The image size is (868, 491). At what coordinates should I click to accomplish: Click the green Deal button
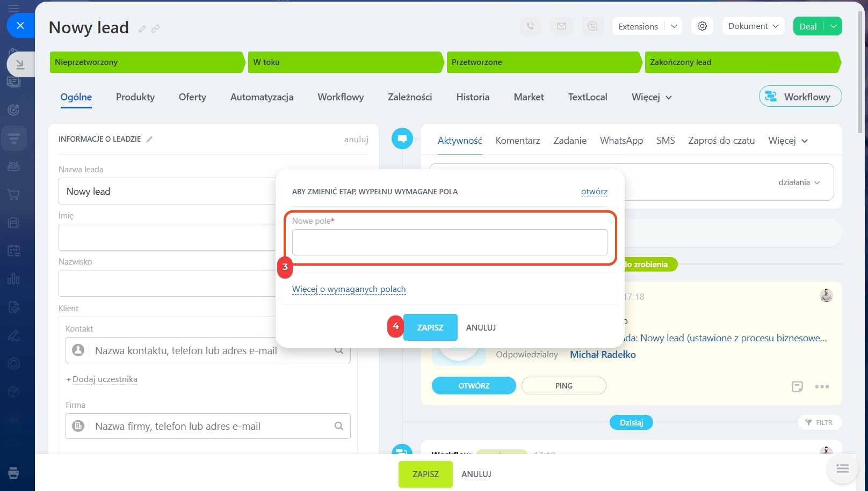pyautogui.click(x=808, y=26)
